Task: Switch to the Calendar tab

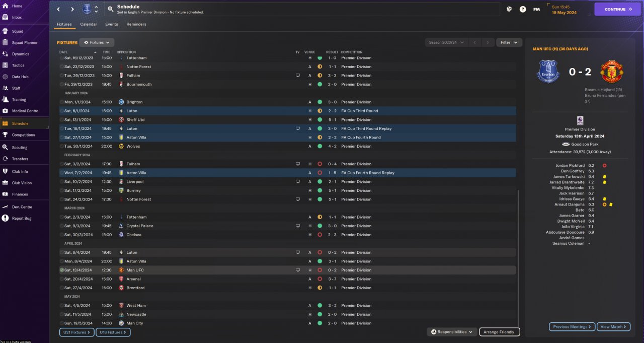Action: point(89,24)
